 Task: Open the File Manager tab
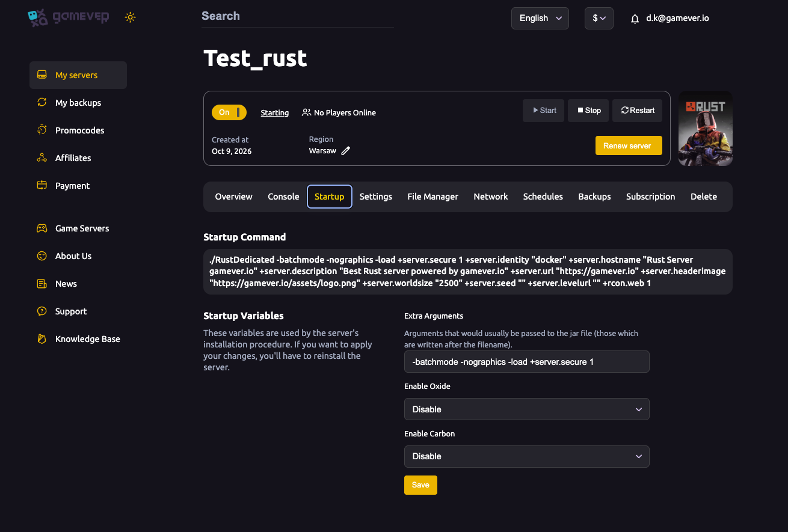point(433,197)
